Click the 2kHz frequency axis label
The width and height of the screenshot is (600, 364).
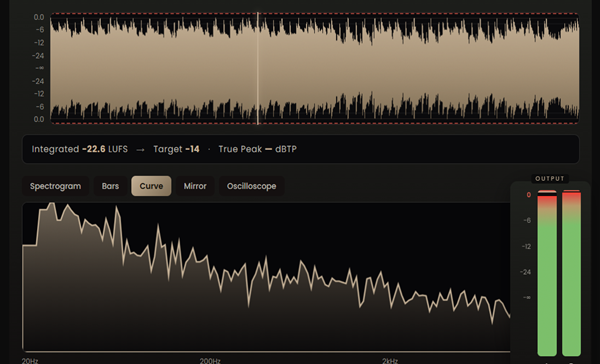[390, 361]
